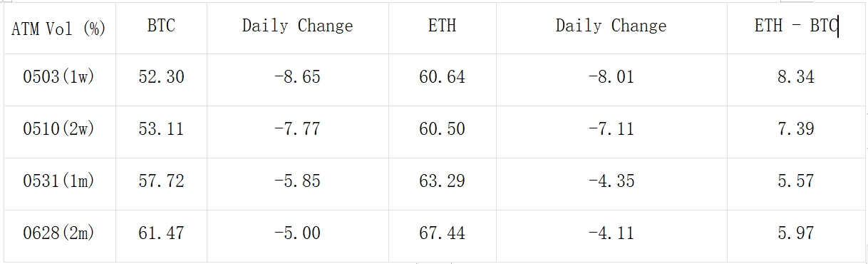This screenshot has height=264, width=868.
Task: Select the cell with value 57.72
Action: tap(161, 183)
